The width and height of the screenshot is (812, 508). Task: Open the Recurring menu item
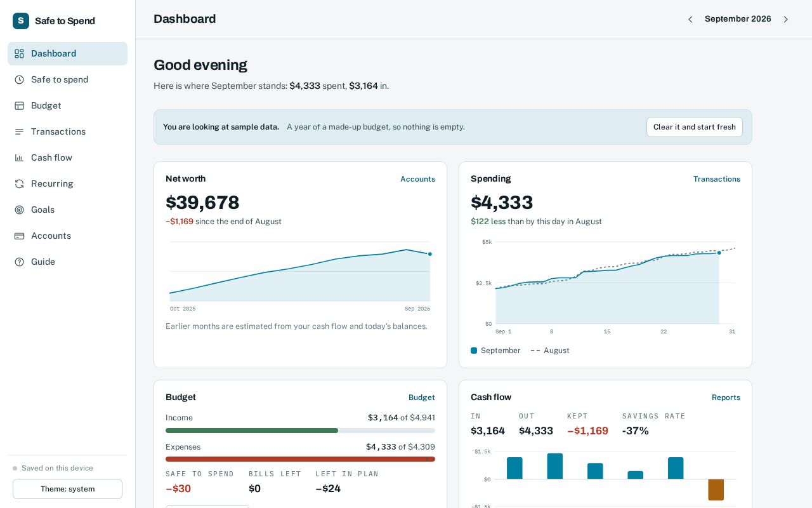[67, 184]
